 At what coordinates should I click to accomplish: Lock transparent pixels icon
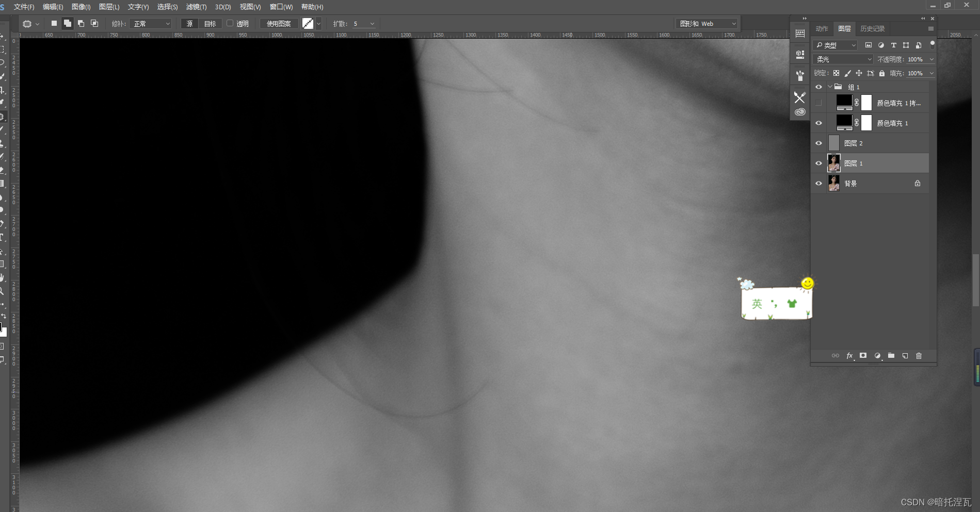tap(836, 73)
